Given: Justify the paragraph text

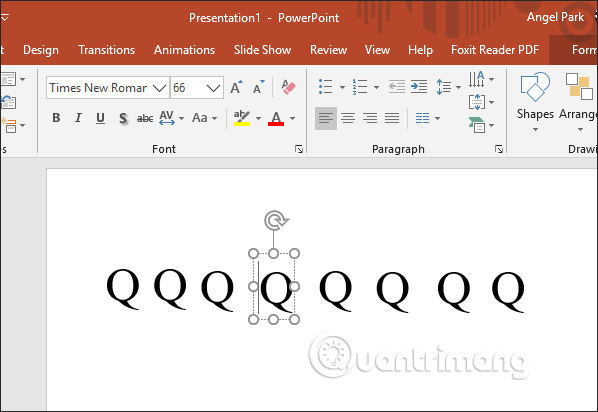Looking at the screenshot, I should click(x=392, y=118).
